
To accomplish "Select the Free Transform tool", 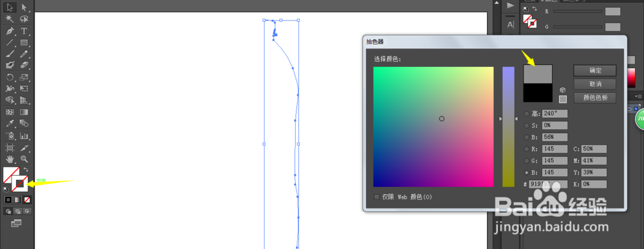I will click(x=24, y=88).
